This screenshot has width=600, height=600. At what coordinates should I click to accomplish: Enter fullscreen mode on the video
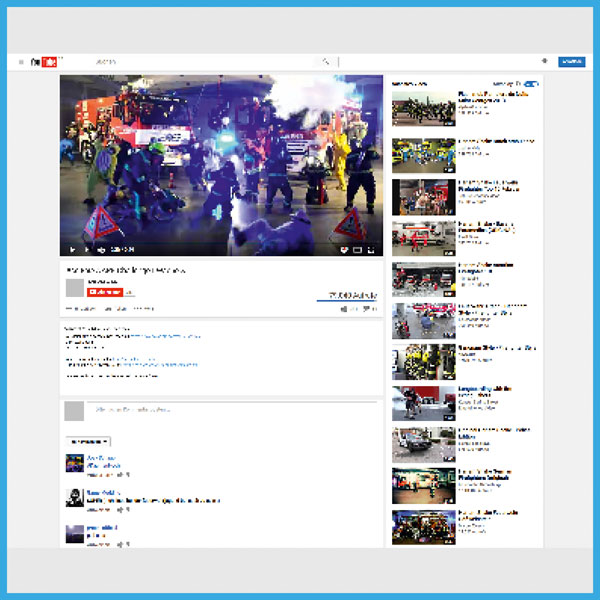[372, 249]
